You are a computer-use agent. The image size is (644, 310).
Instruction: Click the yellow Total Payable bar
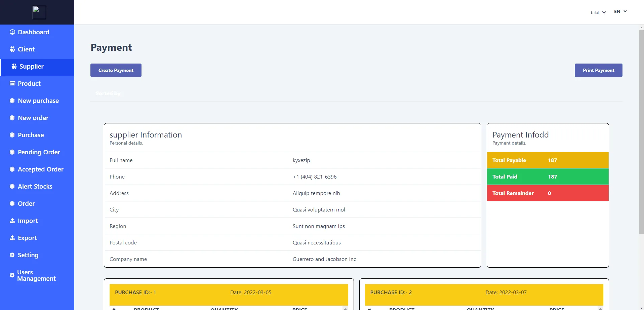click(x=548, y=160)
